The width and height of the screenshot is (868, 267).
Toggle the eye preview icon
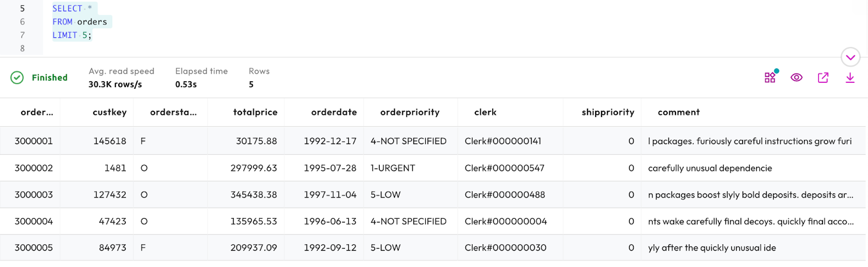(x=796, y=77)
